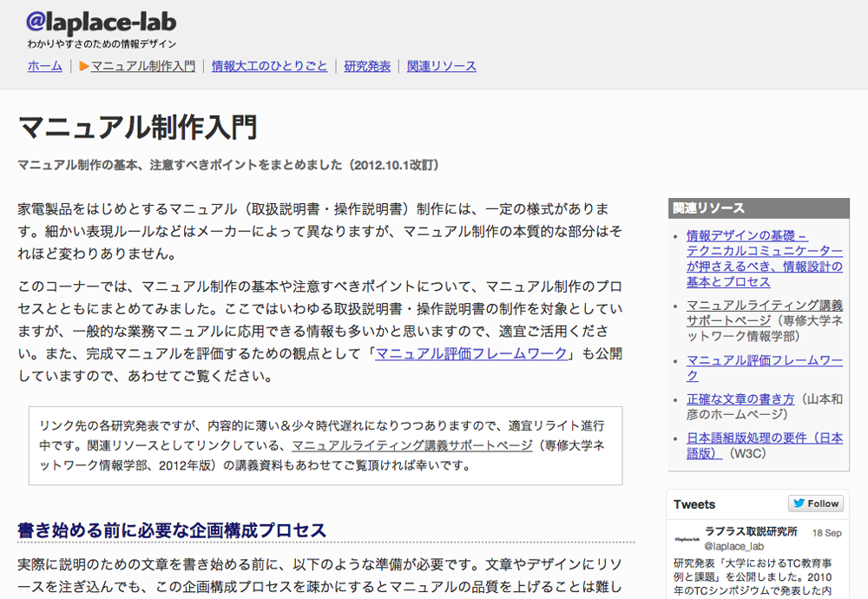868x599 pixels.
Task: Open the 日本語組版処理の要件 W3C link
Action: (764, 445)
